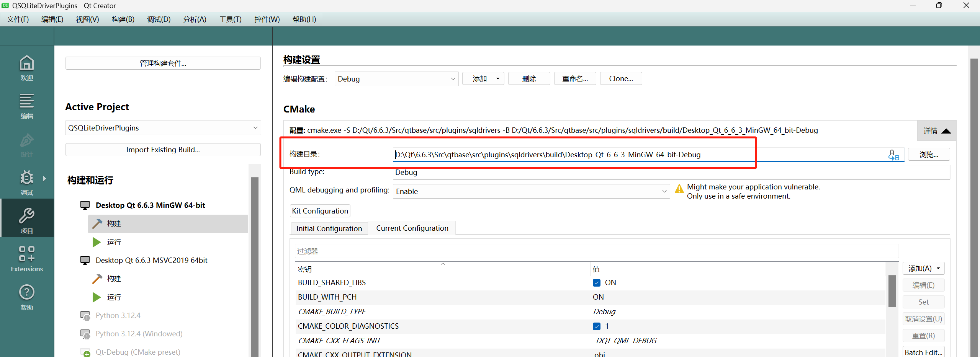Click the 过滤器 filter input field

(x=597, y=251)
